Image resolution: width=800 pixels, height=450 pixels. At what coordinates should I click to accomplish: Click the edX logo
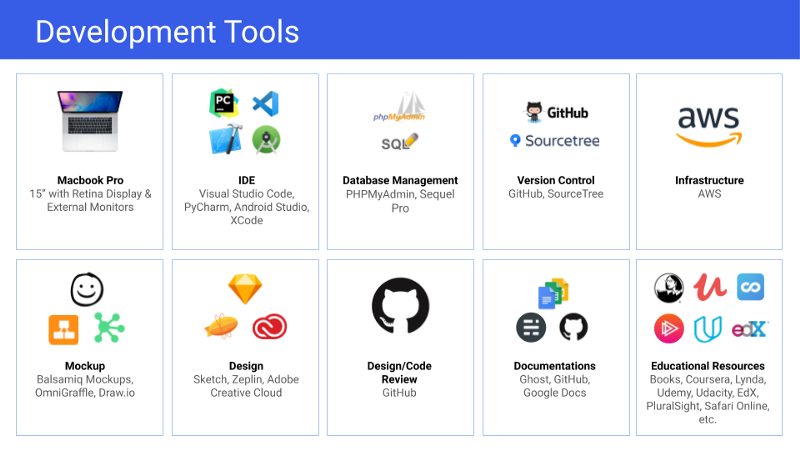749,329
